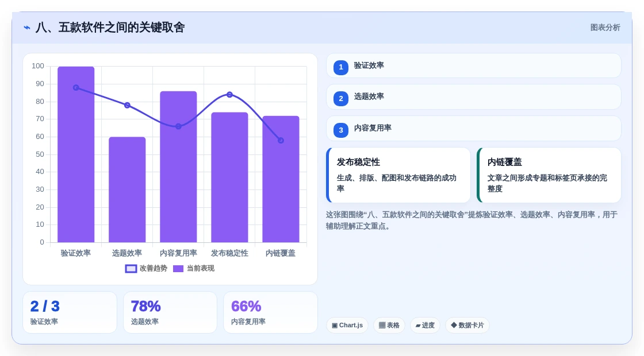Click the Chart.js tag chip
Viewport: 644px width, 356px height.
tap(347, 325)
